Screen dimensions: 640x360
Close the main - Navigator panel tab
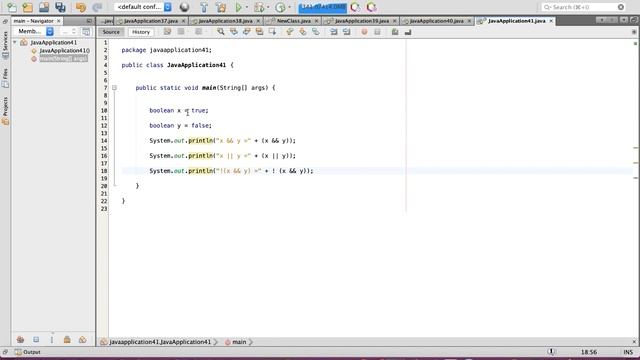[59, 21]
